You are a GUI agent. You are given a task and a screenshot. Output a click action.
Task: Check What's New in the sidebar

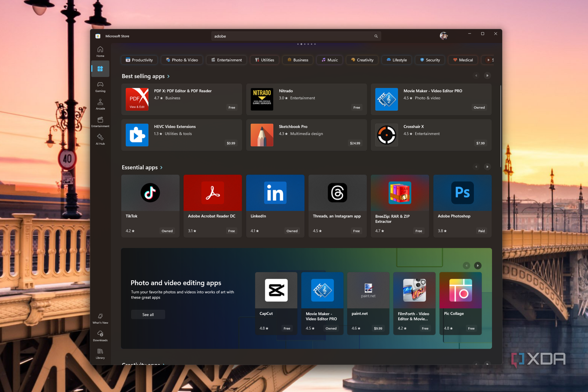tap(100, 319)
